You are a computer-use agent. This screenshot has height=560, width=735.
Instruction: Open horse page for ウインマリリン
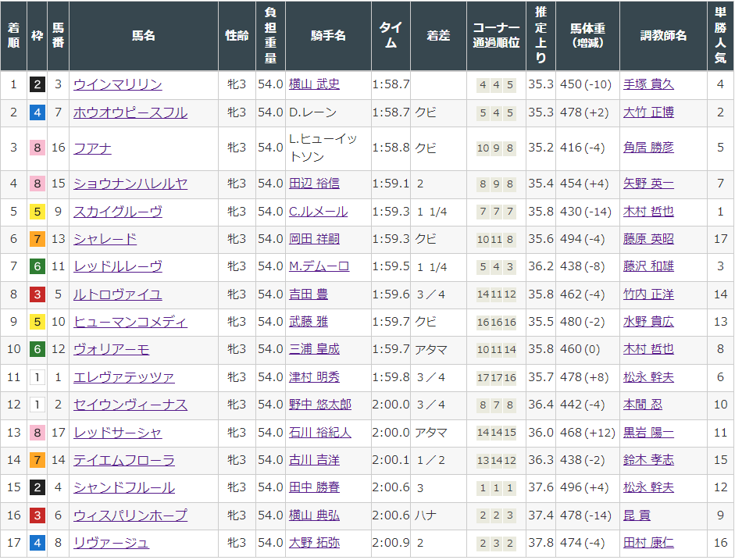[118, 84]
